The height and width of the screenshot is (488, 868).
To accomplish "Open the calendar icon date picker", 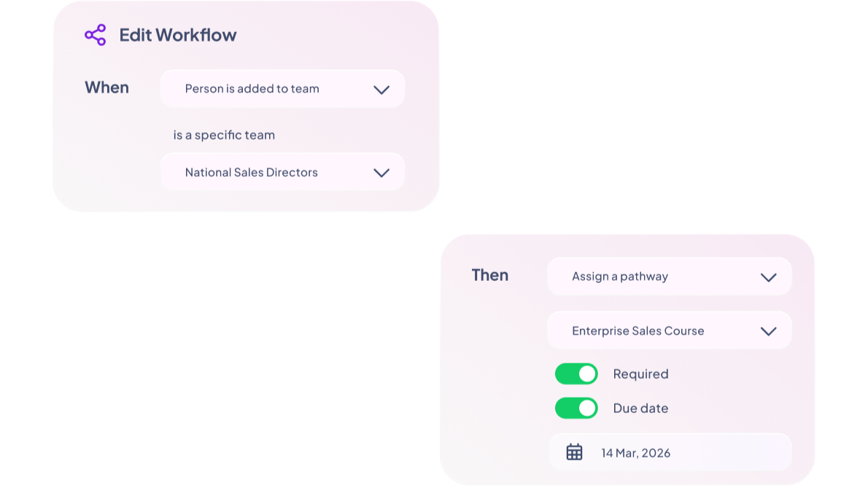I will tap(574, 452).
